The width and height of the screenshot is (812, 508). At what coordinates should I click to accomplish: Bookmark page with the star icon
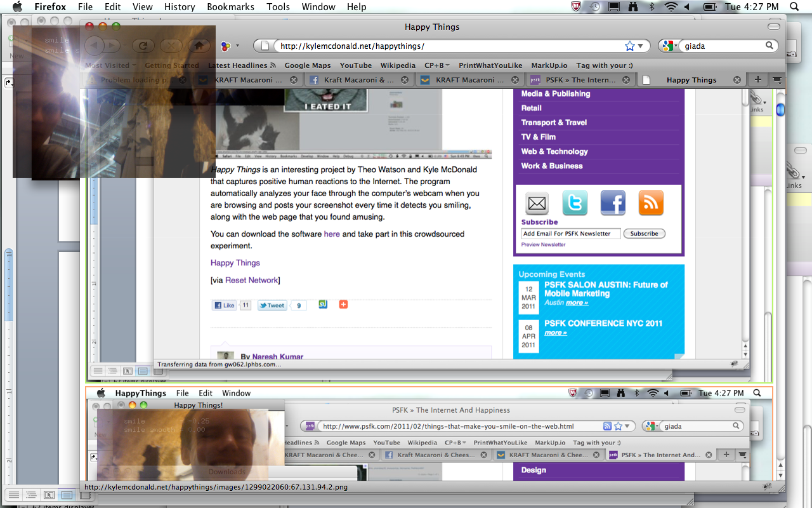click(x=629, y=46)
